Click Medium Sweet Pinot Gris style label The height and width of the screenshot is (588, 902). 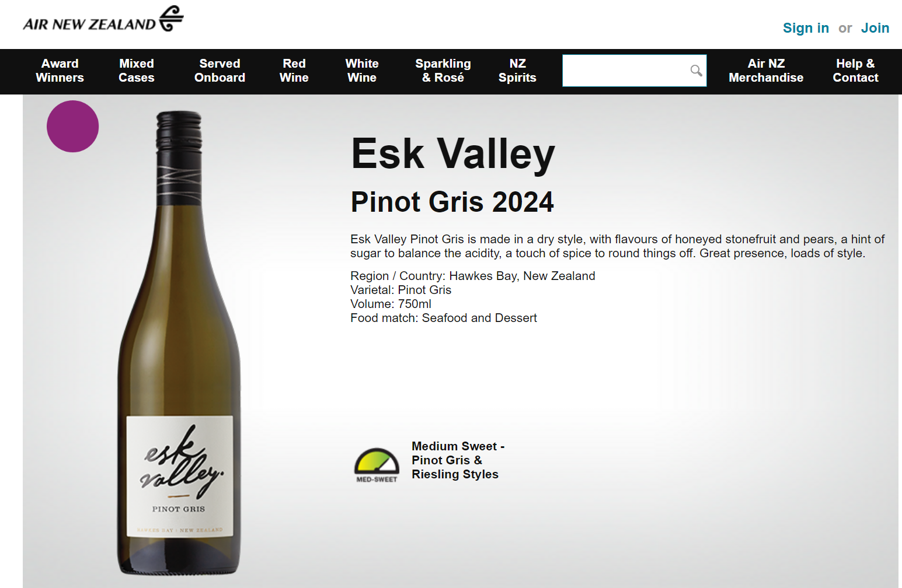[x=458, y=460]
